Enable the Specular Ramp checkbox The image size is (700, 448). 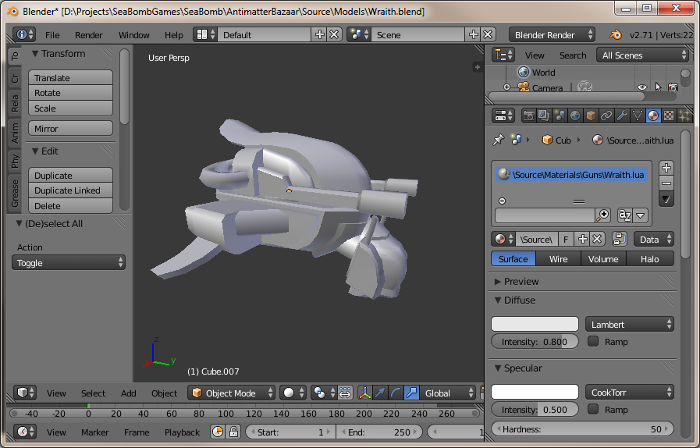tap(593, 409)
